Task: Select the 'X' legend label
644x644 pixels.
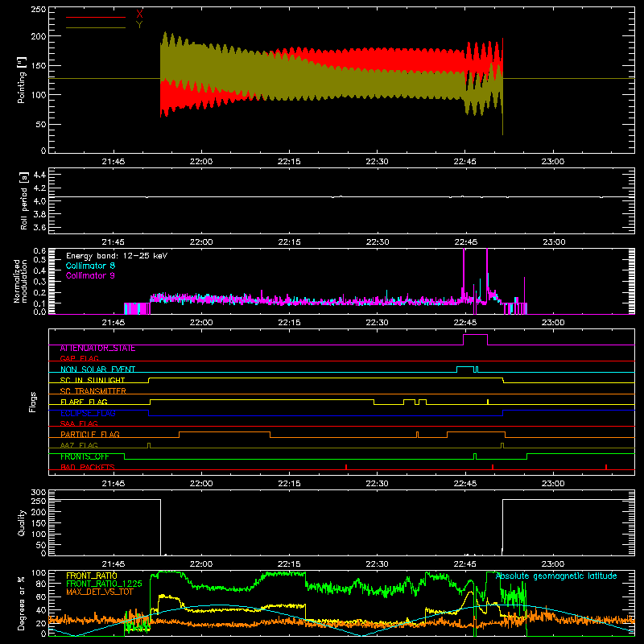Action: point(139,14)
